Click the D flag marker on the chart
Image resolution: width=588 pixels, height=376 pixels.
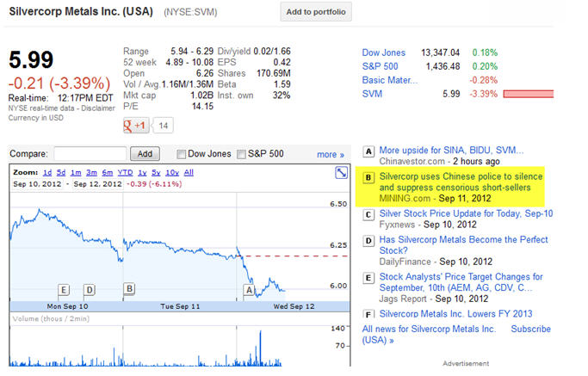[89, 290]
